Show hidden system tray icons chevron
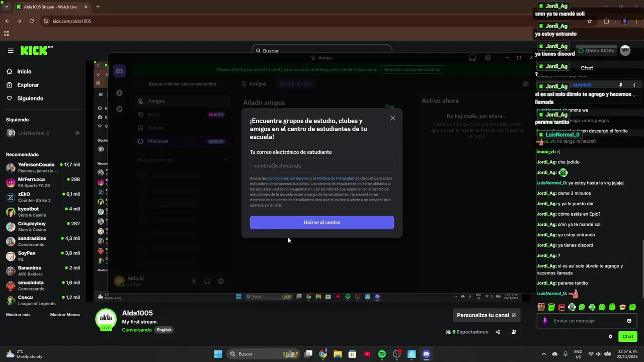 coord(544,354)
